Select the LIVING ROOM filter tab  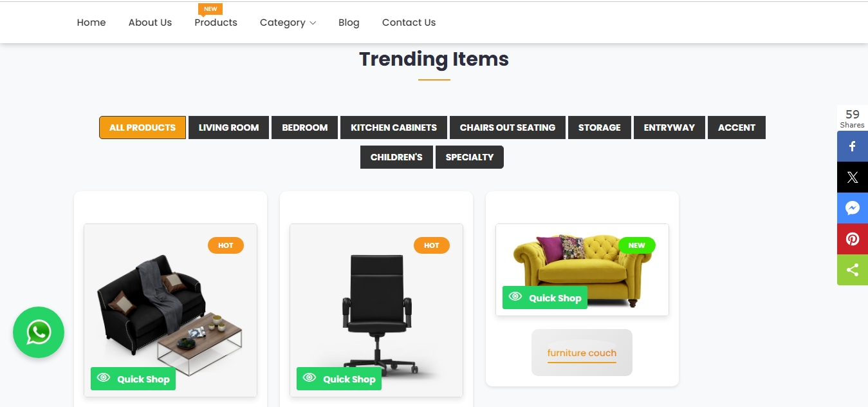pos(228,128)
